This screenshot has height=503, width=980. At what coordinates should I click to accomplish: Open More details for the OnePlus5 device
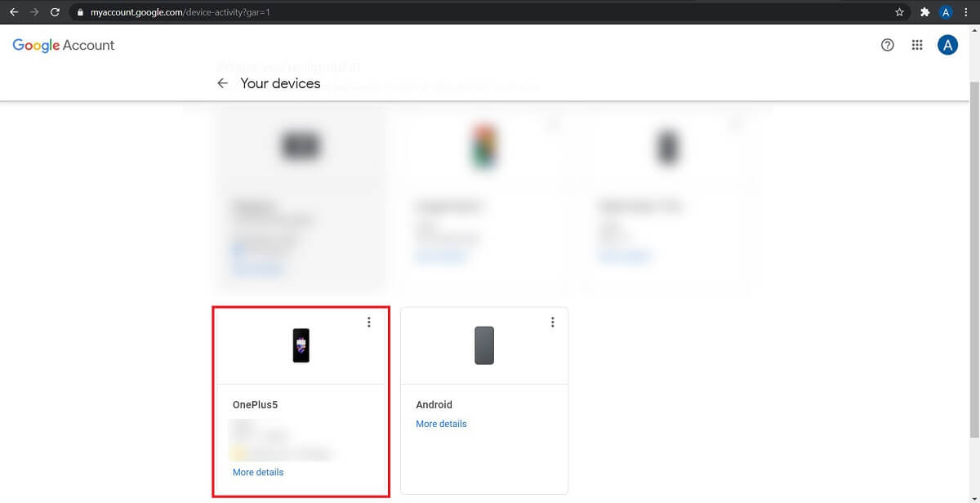tap(257, 472)
